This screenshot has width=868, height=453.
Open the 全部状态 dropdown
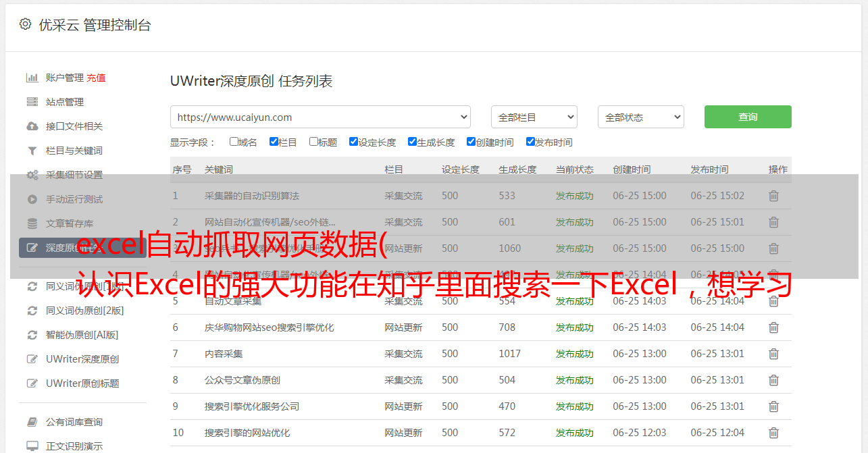pos(641,117)
